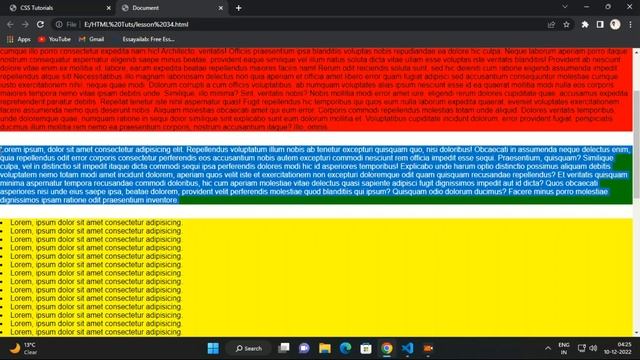Share this page icon

click(x=551, y=24)
